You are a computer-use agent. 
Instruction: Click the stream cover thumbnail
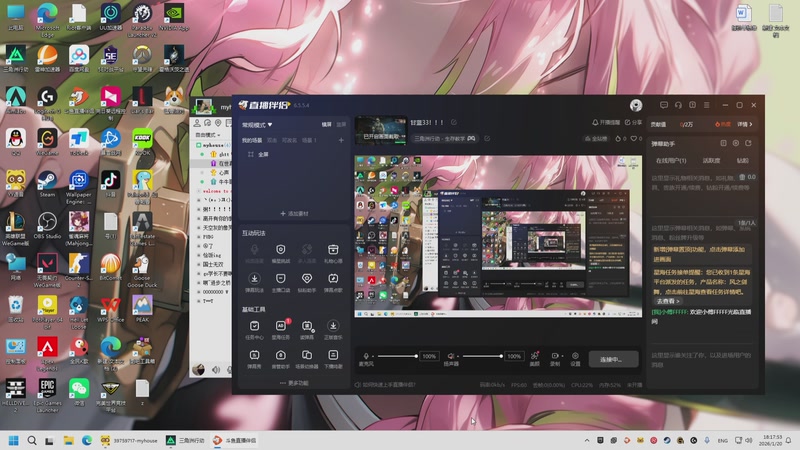381,130
